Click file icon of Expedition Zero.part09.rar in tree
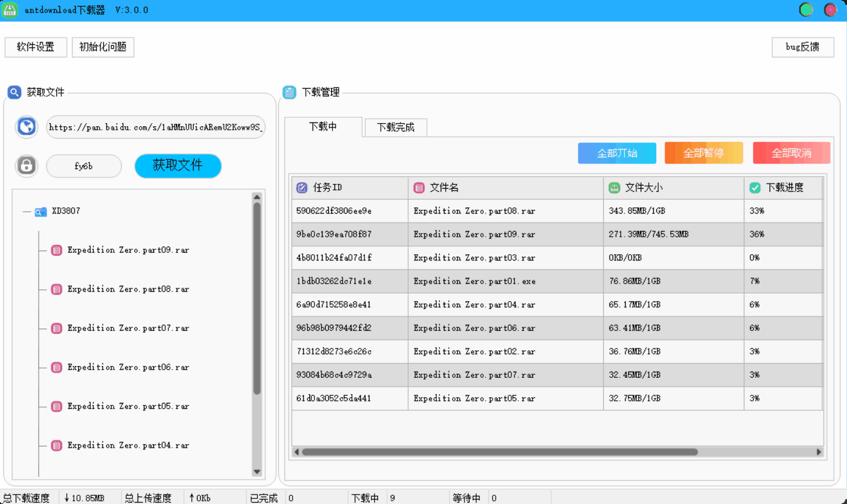This screenshot has height=504, width=847. [57, 250]
